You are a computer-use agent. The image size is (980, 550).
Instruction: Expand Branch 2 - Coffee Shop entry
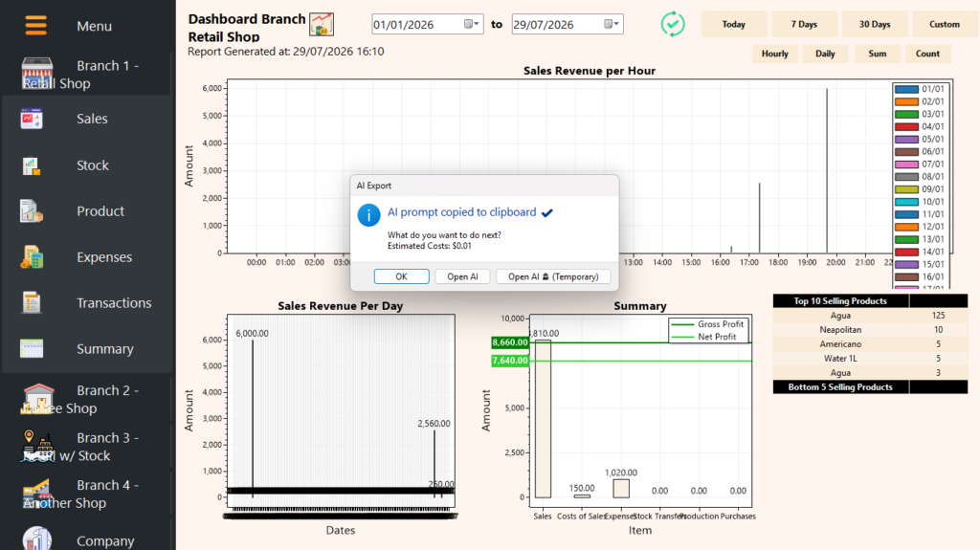(x=86, y=400)
